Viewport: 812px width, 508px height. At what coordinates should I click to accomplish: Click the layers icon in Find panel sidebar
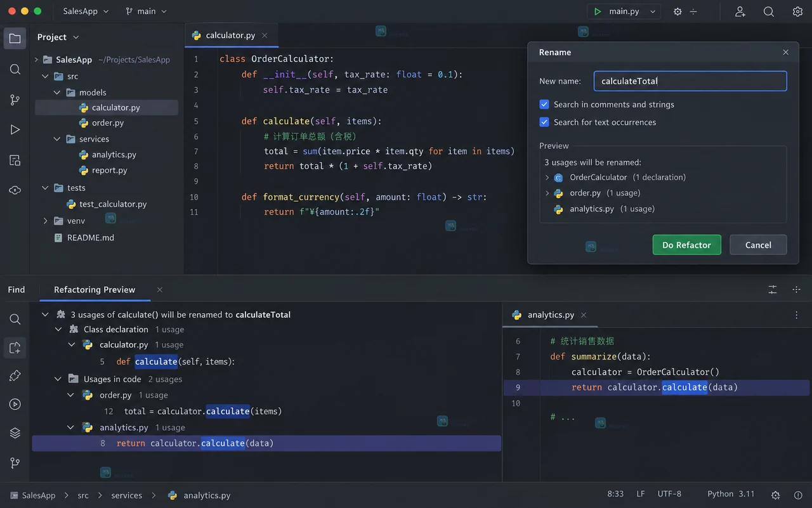tap(15, 433)
